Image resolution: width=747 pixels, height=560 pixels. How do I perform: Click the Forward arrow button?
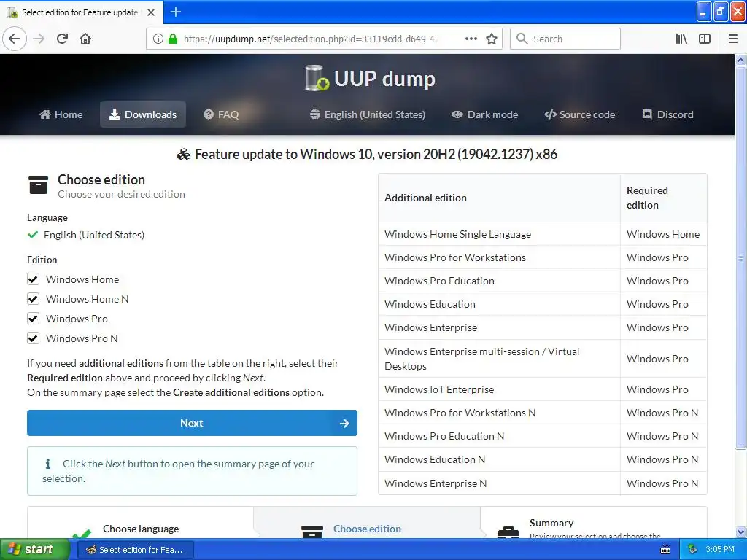[x=39, y=39]
